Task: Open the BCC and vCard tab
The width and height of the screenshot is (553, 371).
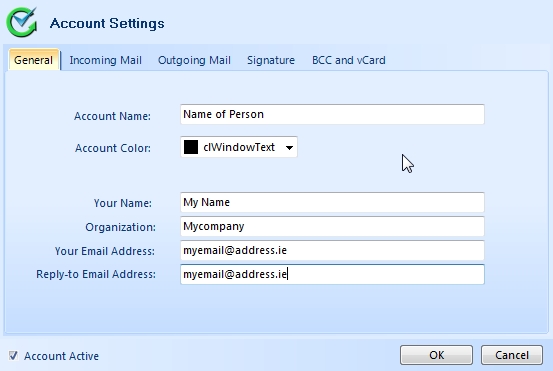Action: point(348,60)
